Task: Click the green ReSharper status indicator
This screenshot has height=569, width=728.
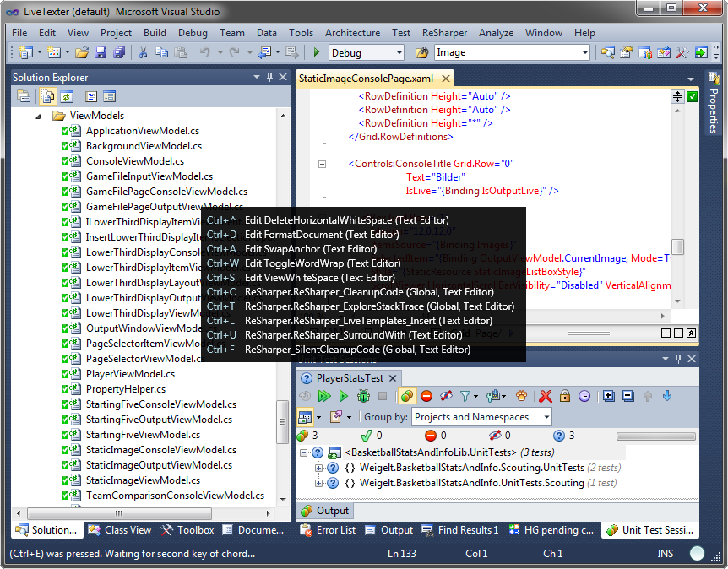Action: click(692, 96)
